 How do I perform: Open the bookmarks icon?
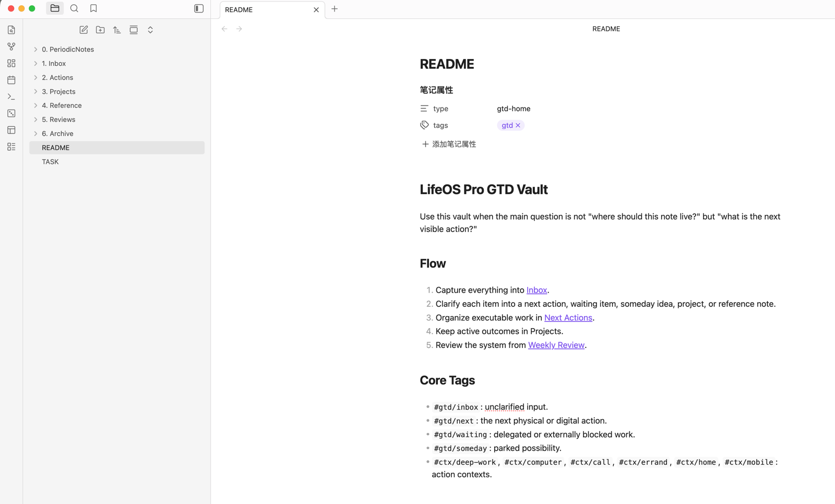[93, 8]
